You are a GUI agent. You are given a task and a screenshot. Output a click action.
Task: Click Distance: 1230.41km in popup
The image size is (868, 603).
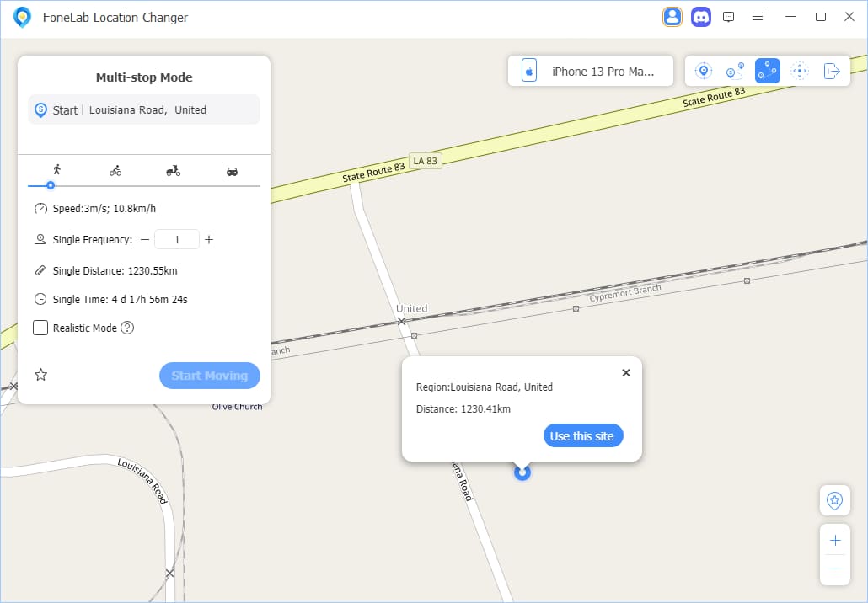tap(463, 409)
